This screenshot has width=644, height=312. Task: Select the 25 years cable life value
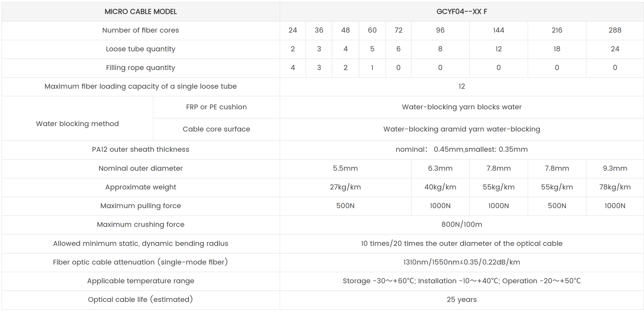(x=462, y=300)
